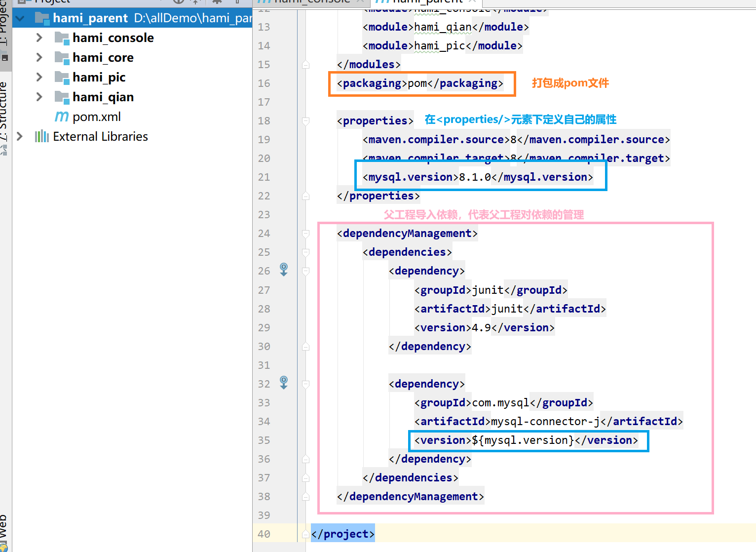Click the </dependencyManagement> closing tag
756x552 pixels.
coord(411,497)
